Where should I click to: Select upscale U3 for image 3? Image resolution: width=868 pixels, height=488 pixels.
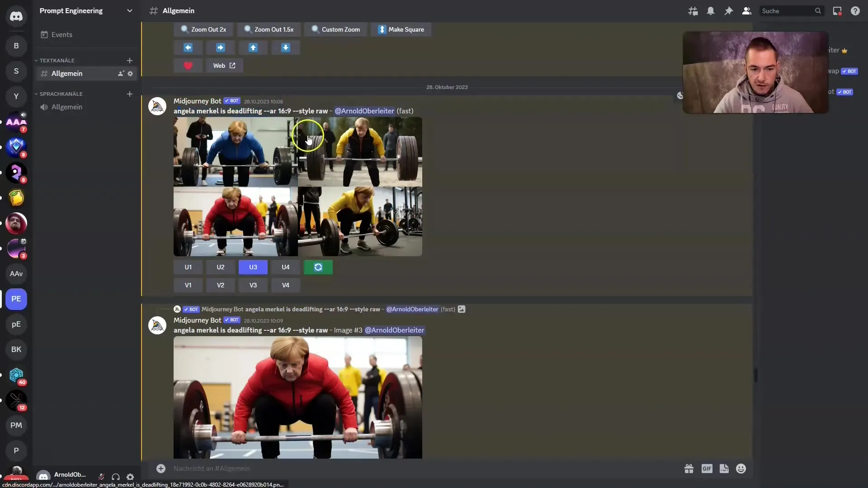(253, 267)
